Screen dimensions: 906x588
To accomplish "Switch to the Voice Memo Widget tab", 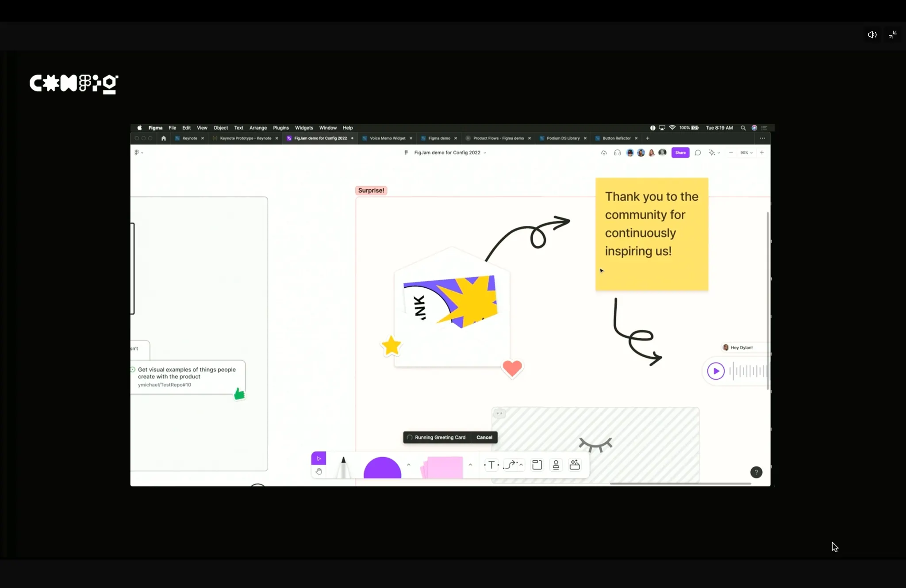I will coord(387,138).
